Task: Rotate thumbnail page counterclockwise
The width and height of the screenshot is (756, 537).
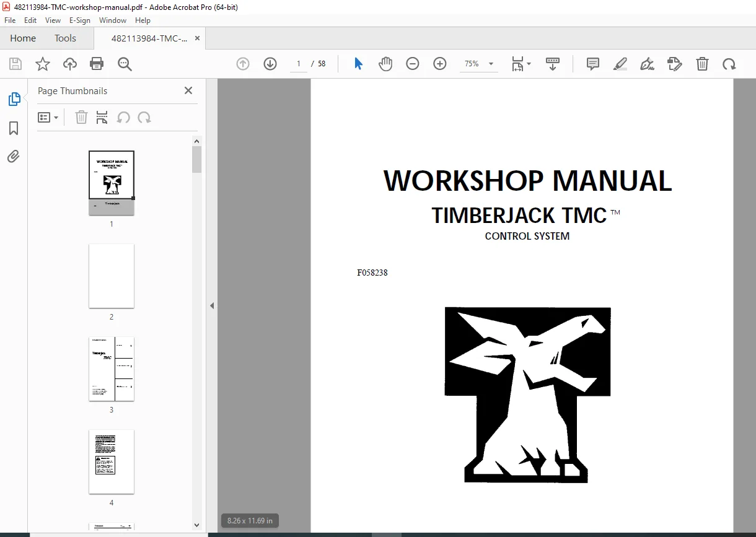Action: tap(123, 117)
